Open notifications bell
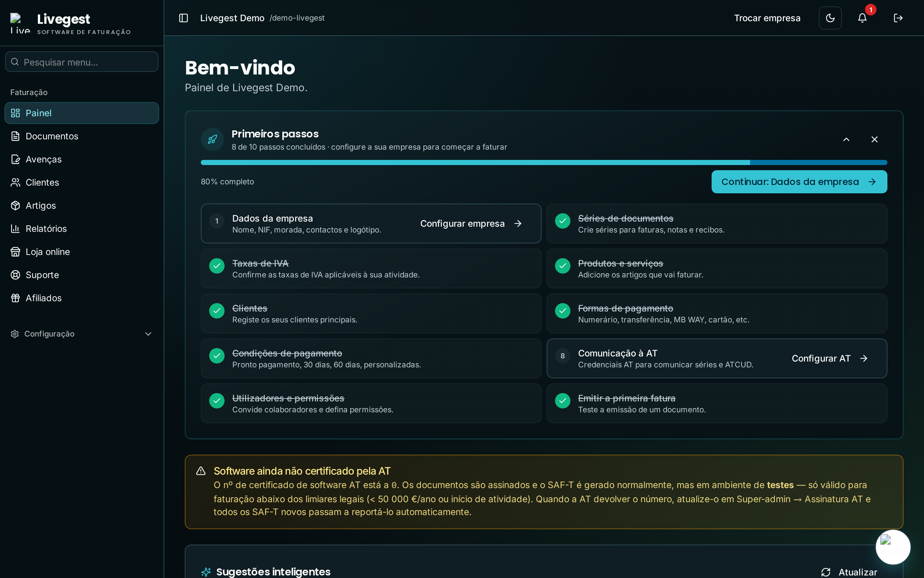This screenshot has width=924, height=578. [862, 18]
